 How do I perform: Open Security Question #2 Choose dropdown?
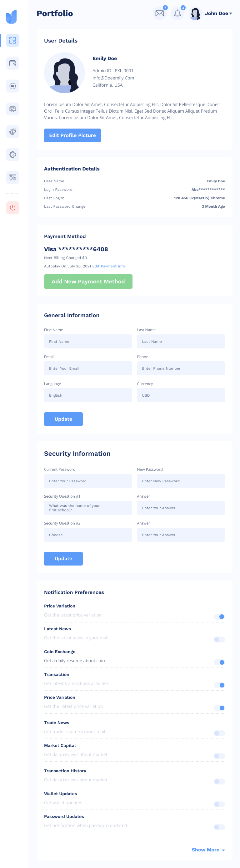pyautogui.click(x=88, y=535)
